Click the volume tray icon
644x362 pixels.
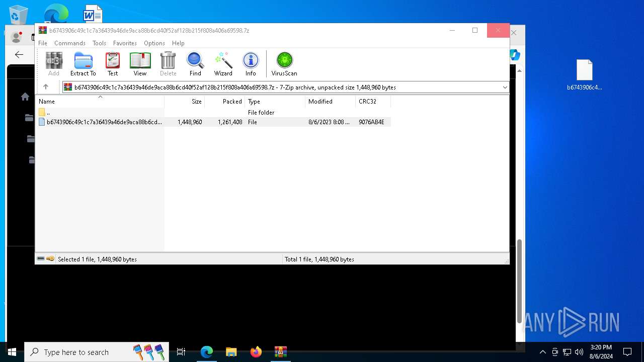pos(579,352)
